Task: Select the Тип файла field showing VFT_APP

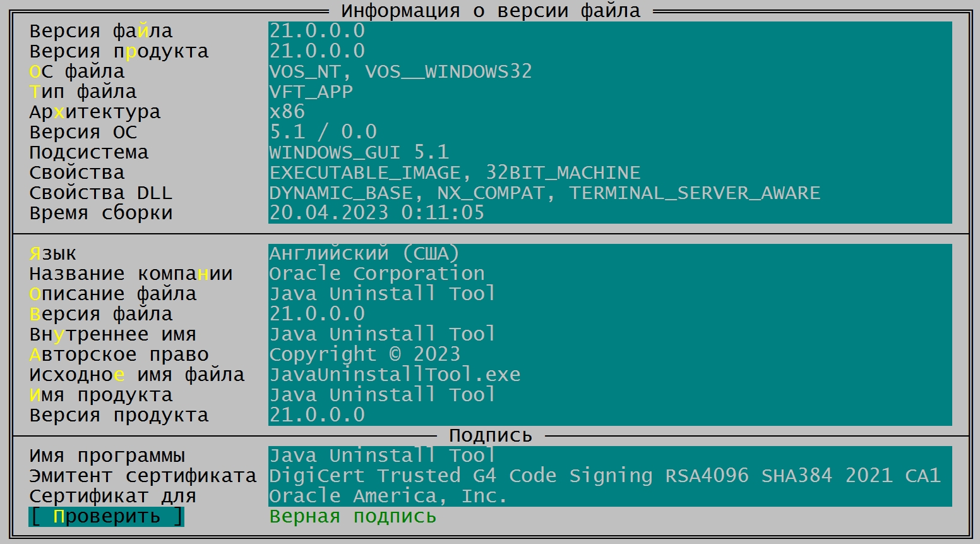Action: click(x=609, y=92)
